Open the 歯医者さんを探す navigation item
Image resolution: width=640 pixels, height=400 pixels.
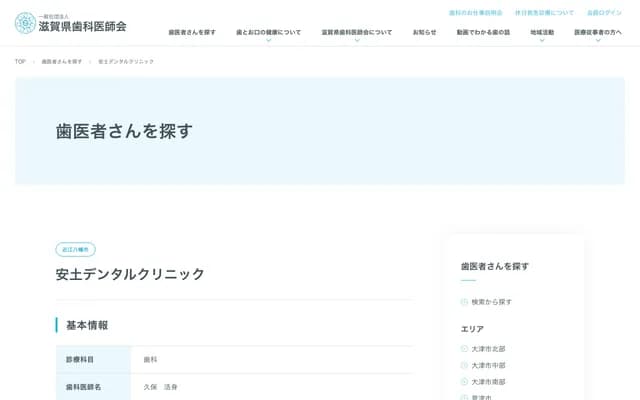point(192,32)
